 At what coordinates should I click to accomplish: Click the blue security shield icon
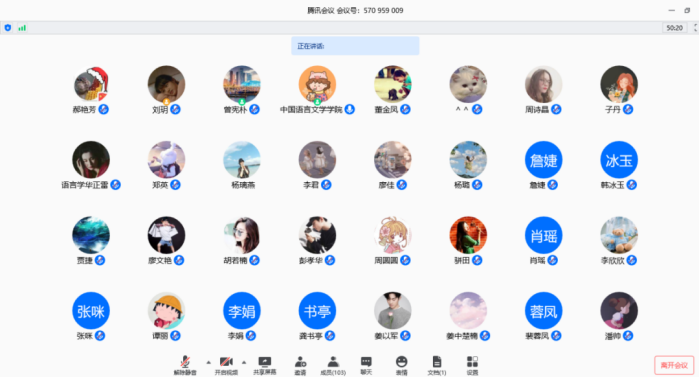pos(8,28)
